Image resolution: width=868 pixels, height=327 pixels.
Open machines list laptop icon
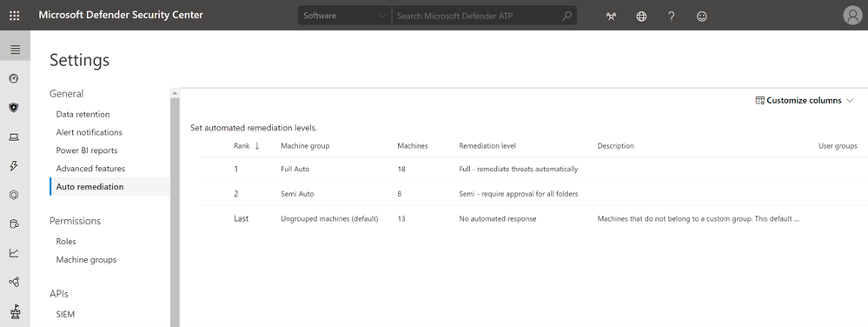pos(14,137)
